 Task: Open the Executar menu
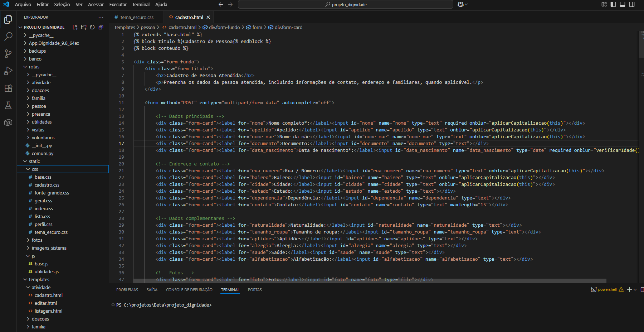coord(118,4)
